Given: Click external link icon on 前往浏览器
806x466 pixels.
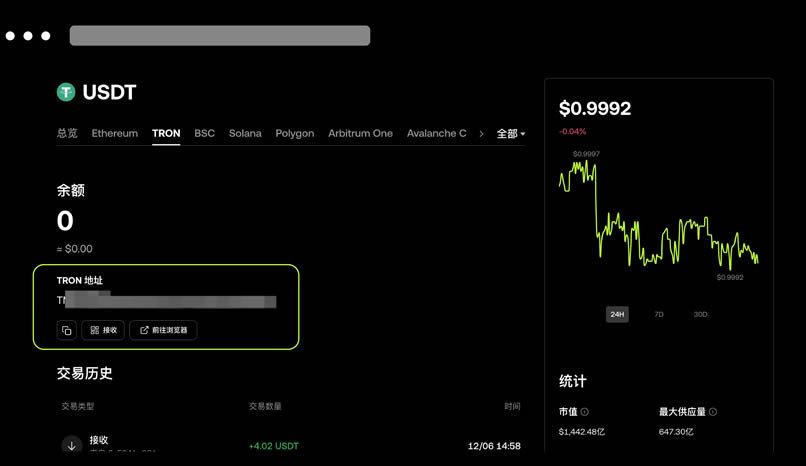Looking at the screenshot, I should coord(144,330).
